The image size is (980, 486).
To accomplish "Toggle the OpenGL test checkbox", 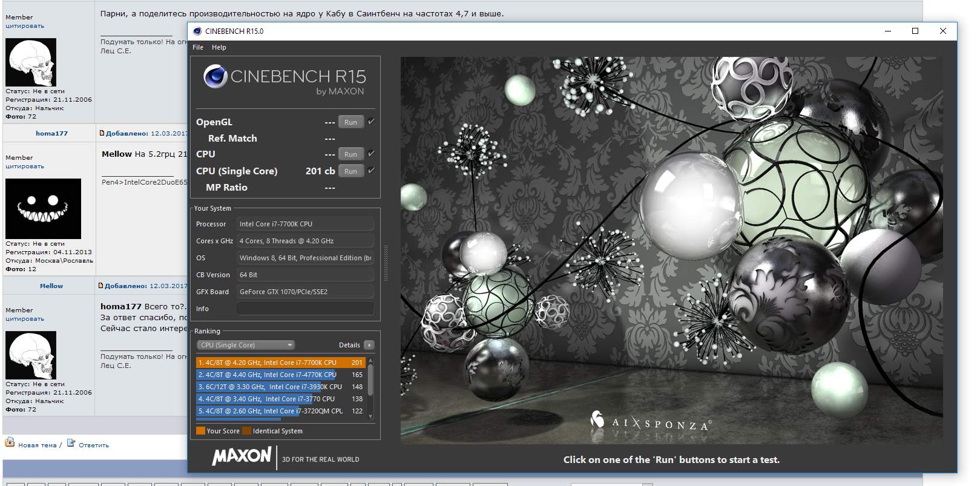I will click(x=371, y=122).
